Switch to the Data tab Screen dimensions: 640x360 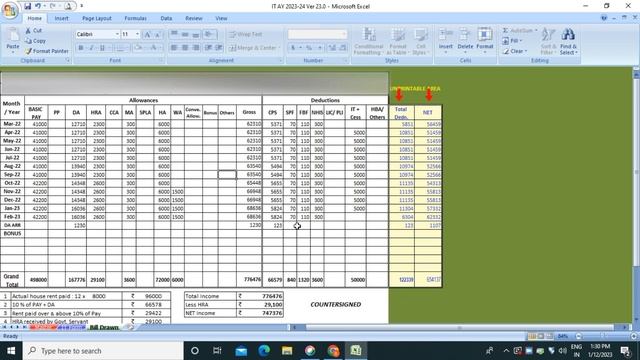[x=166, y=18]
